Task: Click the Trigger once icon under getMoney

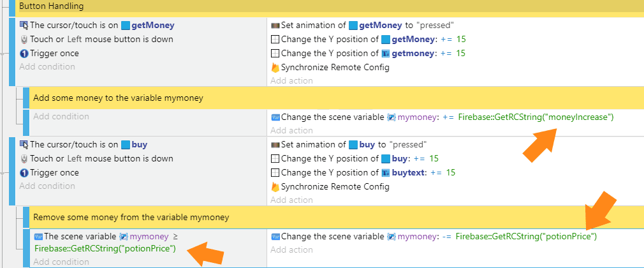Action: coord(24,54)
